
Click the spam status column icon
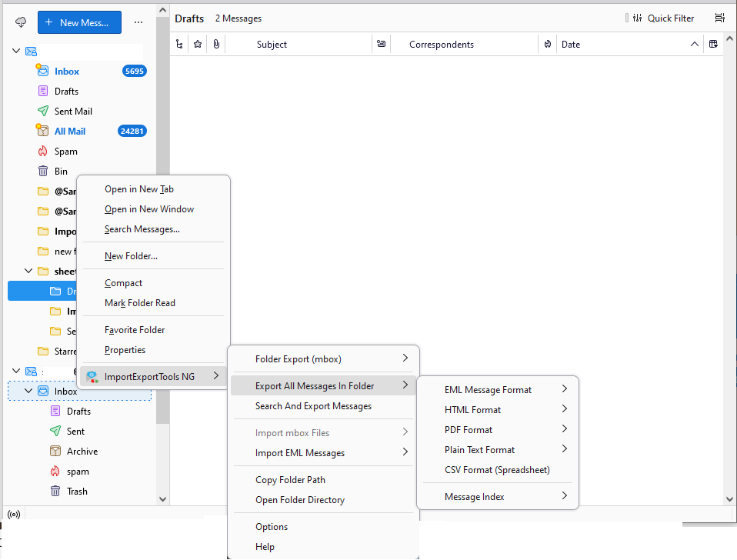[548, 44]
